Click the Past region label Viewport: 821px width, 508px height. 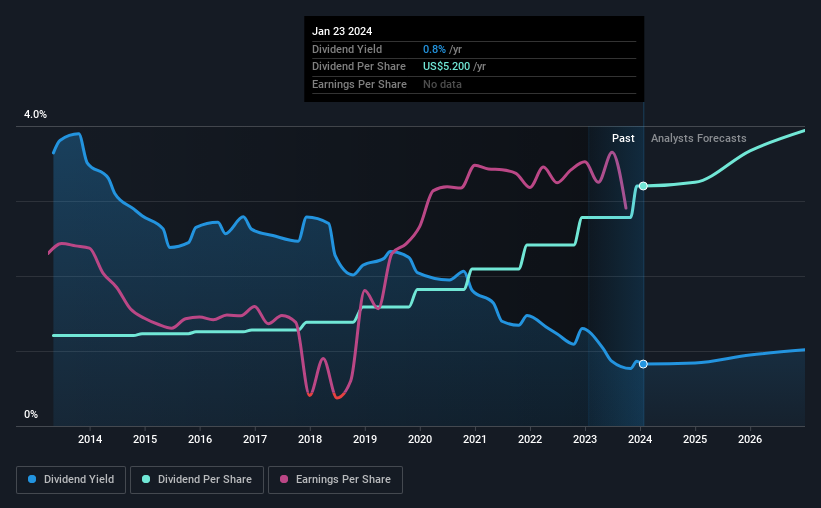click(623, 138)
